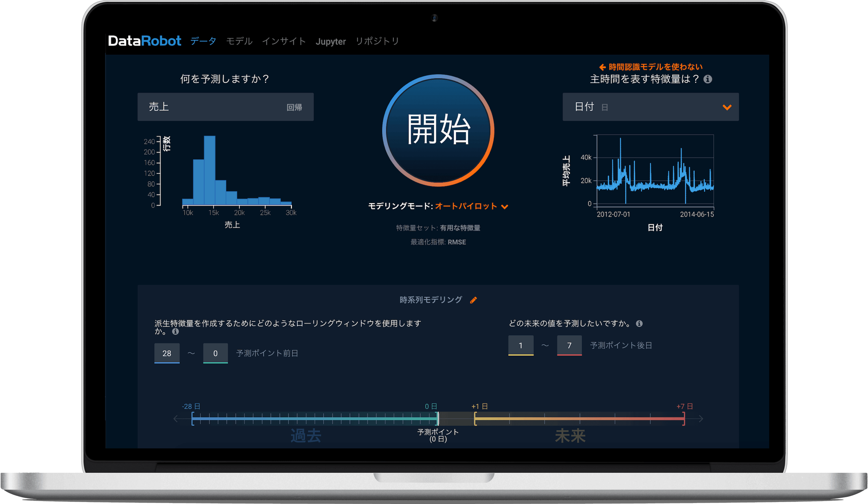Viewport: 868px width, 504px height.
Task: Go to the Jupyter tab
Action: [330, 42]
